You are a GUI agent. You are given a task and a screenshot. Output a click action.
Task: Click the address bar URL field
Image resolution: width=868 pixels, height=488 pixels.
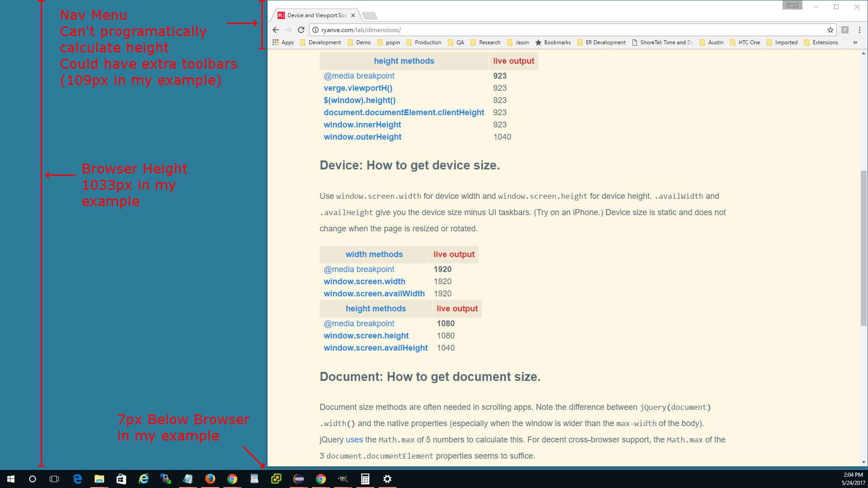coord(542,30)
